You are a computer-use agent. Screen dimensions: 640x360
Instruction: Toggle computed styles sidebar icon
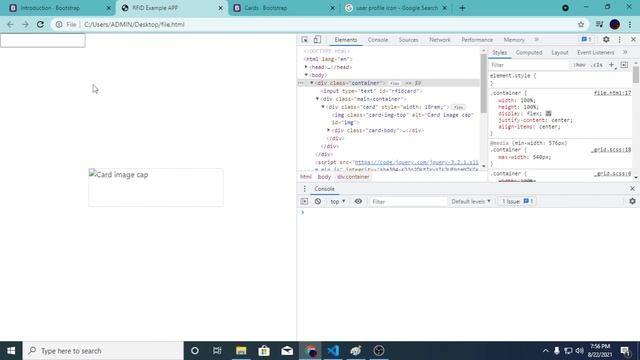[624, 65]
